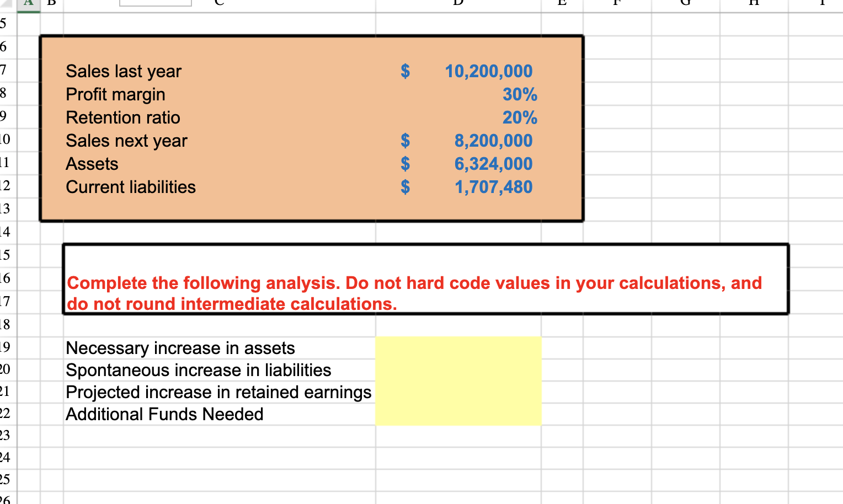Select yellow cell for Projected increase in retained earnings
843x504 pixels.
click(458, 392)
